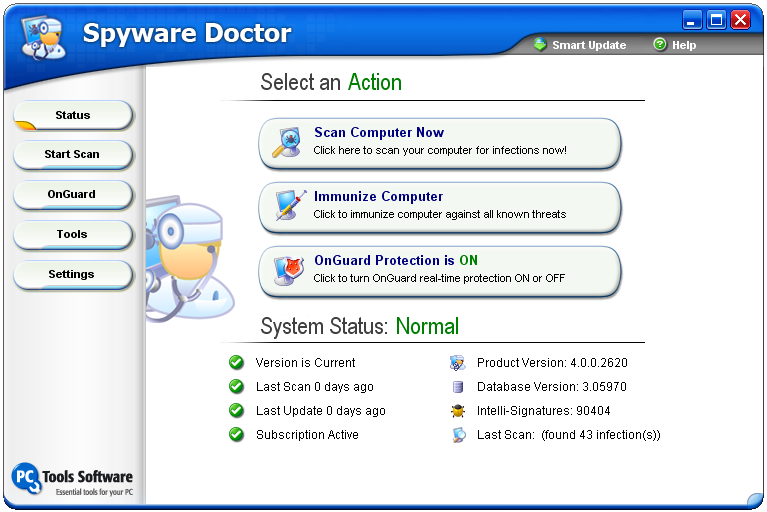Click the Intelli-Signatures bug icon
This screenshot has width=767, height=512.
click(458, 411)
